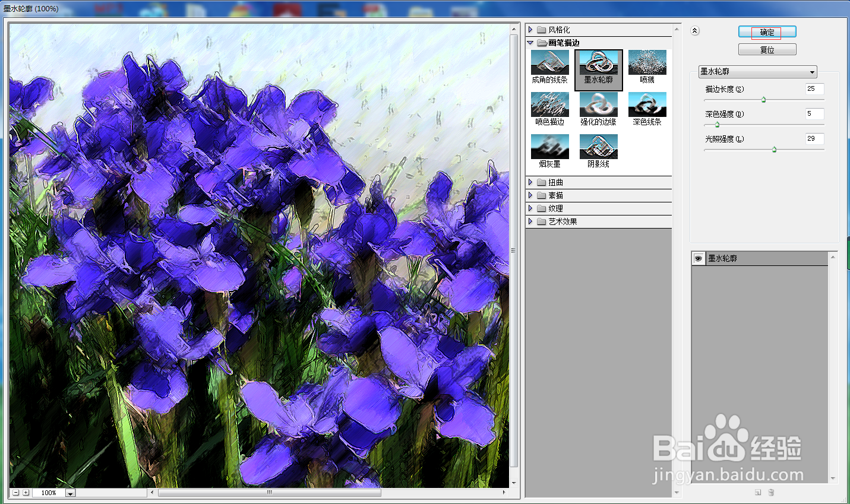Screen dimensions: 850x504
Task: Click the 描边长度 slider handle
Action: click(764, 100)
